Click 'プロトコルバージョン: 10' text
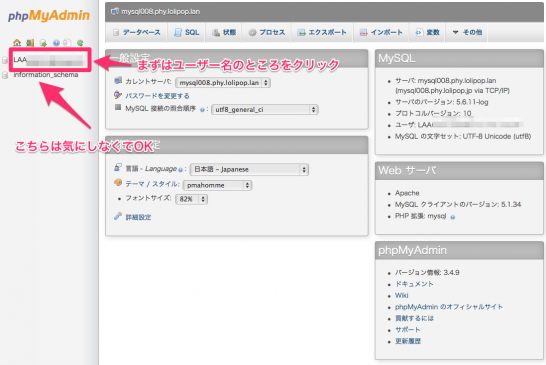546x365 pixels. 433,113
